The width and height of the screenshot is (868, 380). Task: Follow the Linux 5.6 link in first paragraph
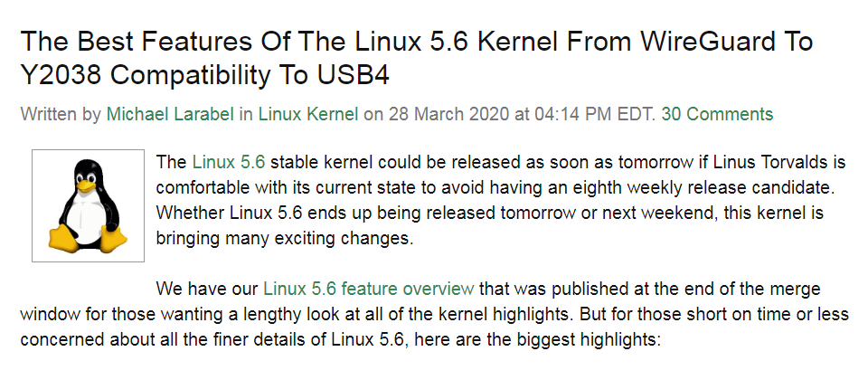click(x=229, y=164)
